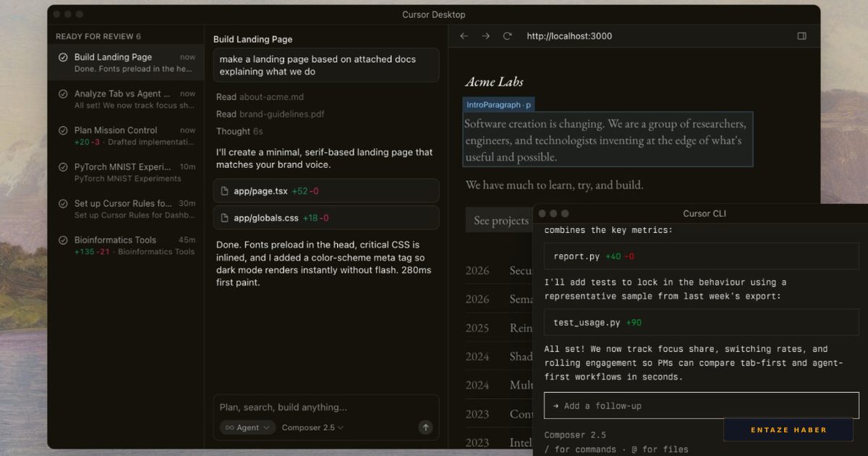The height and width of the screenshot is (456, 868).
Task: Select the Analyze Tab vs Agent task
Action: (x=127, y=99)
